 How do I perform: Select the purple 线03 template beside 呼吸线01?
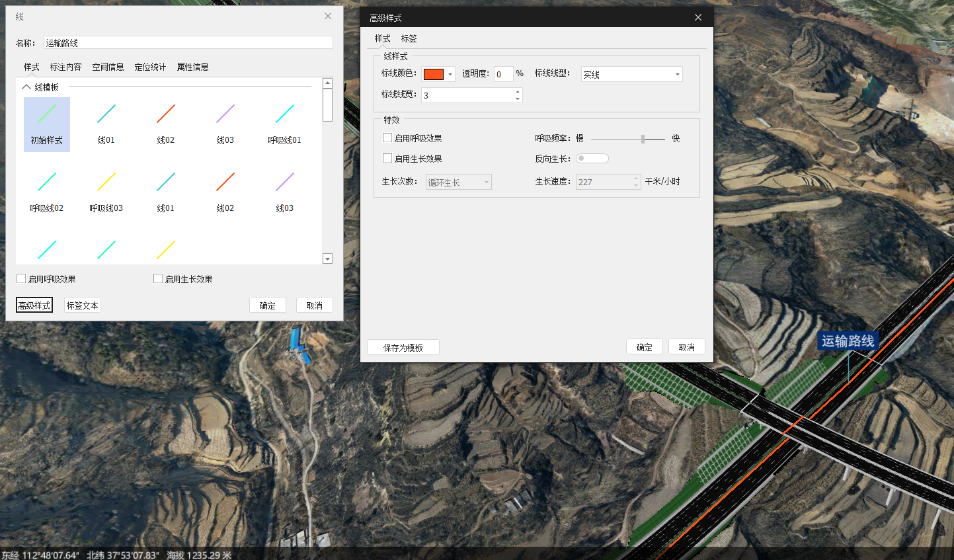[x=225, y=123]
